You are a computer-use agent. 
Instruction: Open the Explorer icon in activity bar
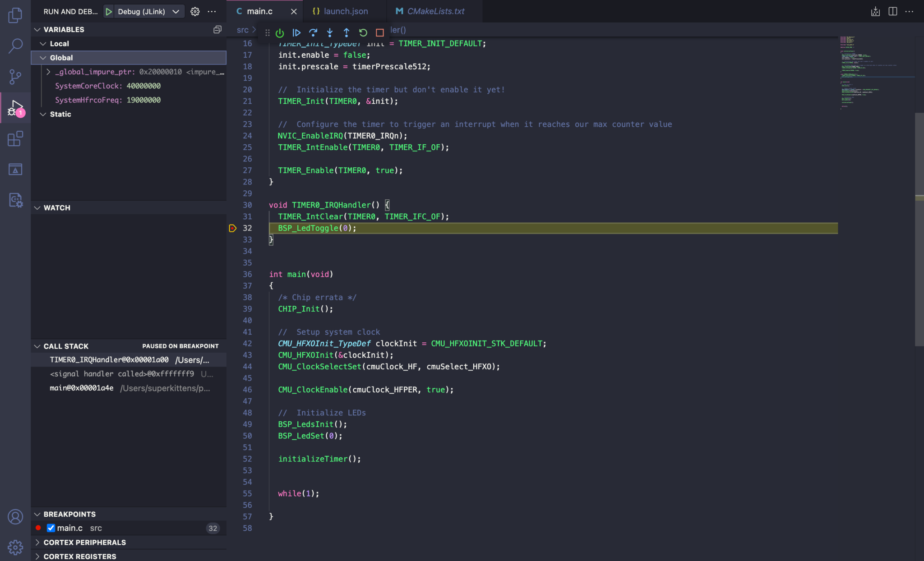tap(15, 15)
